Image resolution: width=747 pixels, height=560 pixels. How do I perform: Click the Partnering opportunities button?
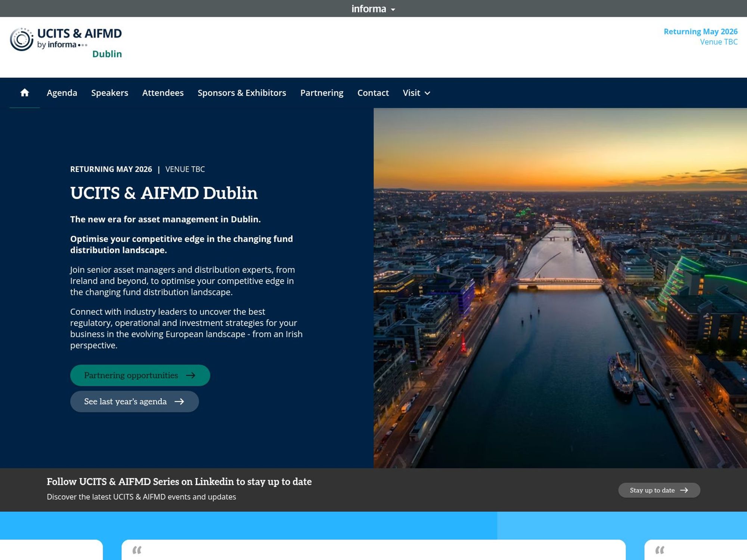[x=140, y=375]
